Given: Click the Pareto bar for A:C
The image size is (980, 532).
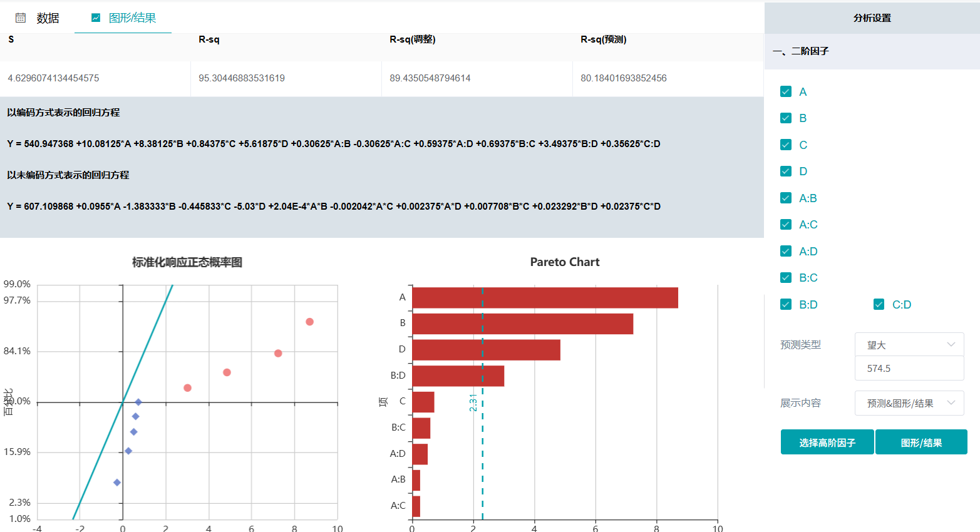Looking at the screenshot, I should tap(416, 506).
